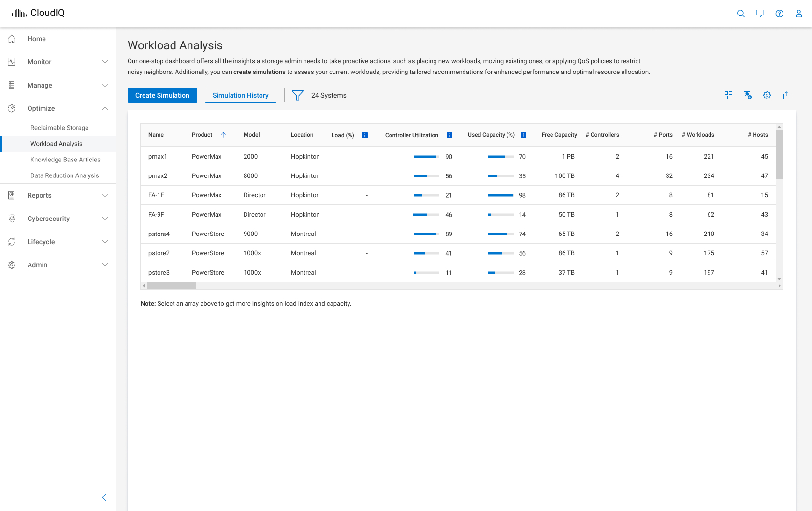Viewport: 812px width, 511px height.
Task: Click the Manage sidebar icon
Action: click(12, 85)
